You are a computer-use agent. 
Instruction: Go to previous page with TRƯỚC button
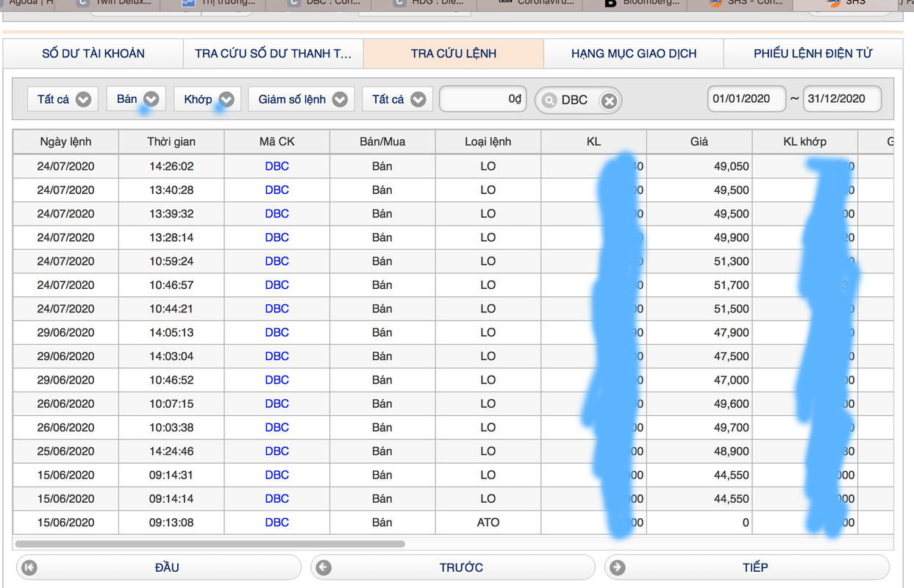453,567
